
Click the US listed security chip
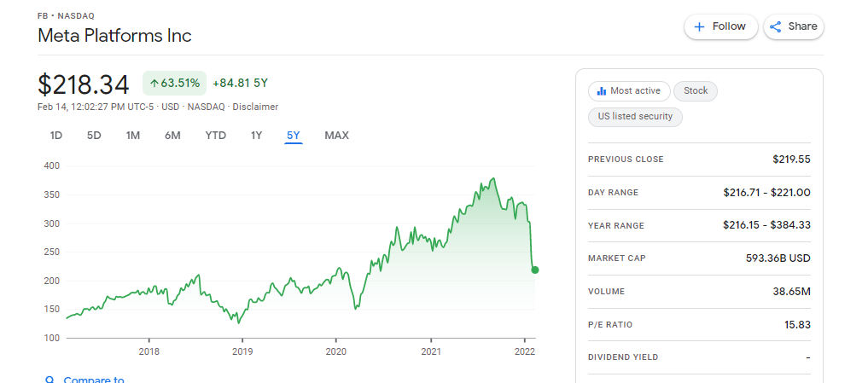pos(635,117)
